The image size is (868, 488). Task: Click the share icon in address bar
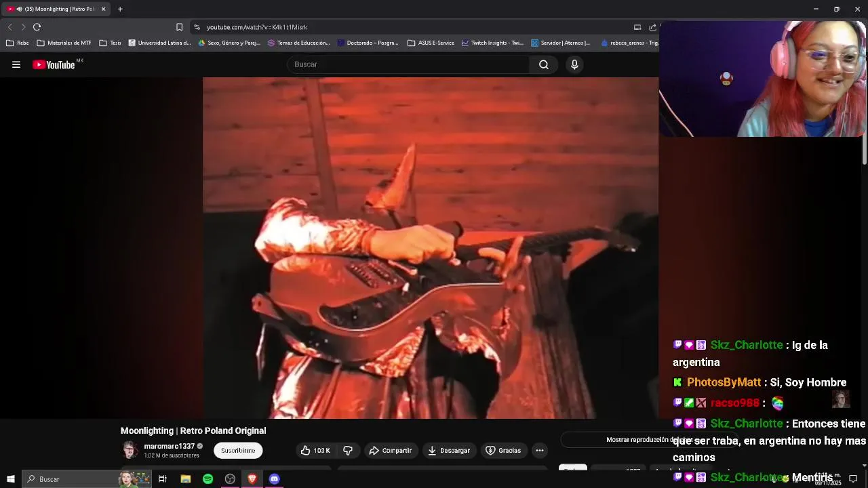point(652,27)
